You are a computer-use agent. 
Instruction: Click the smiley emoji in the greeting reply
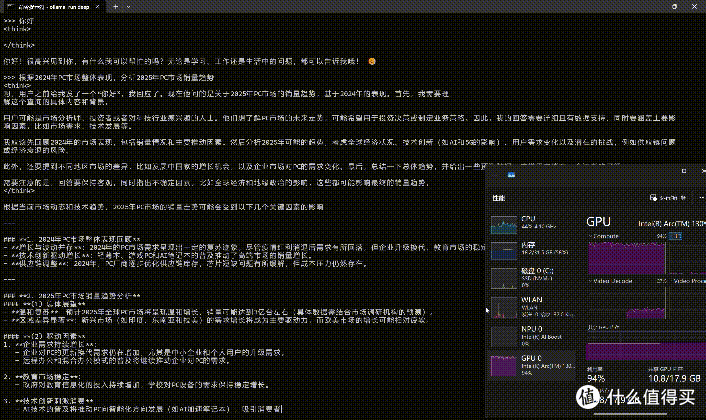coord(372,61)
